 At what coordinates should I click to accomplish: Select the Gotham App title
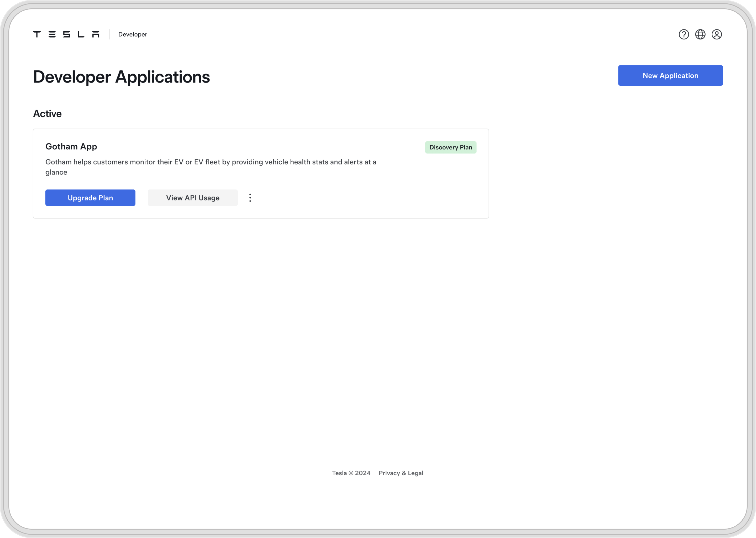click(x=71, y=147)
